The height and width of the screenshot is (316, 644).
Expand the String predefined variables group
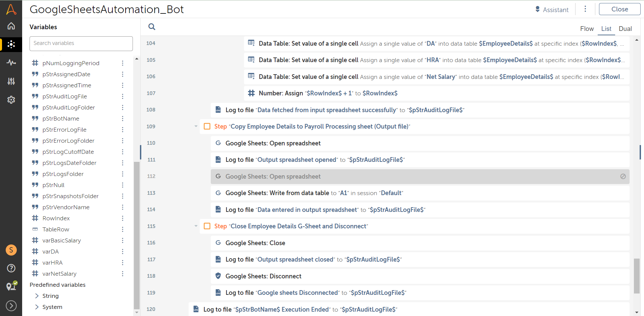(37, 296)
